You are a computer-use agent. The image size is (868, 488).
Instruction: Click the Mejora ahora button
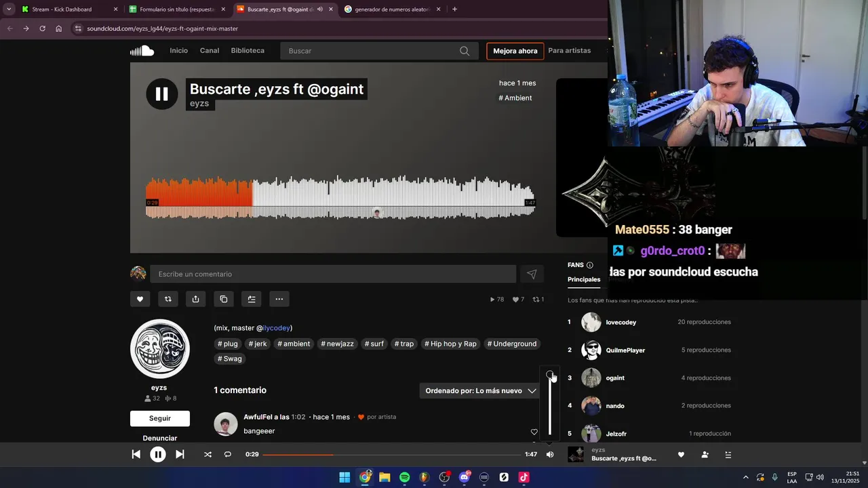click(x=515, y=51)
